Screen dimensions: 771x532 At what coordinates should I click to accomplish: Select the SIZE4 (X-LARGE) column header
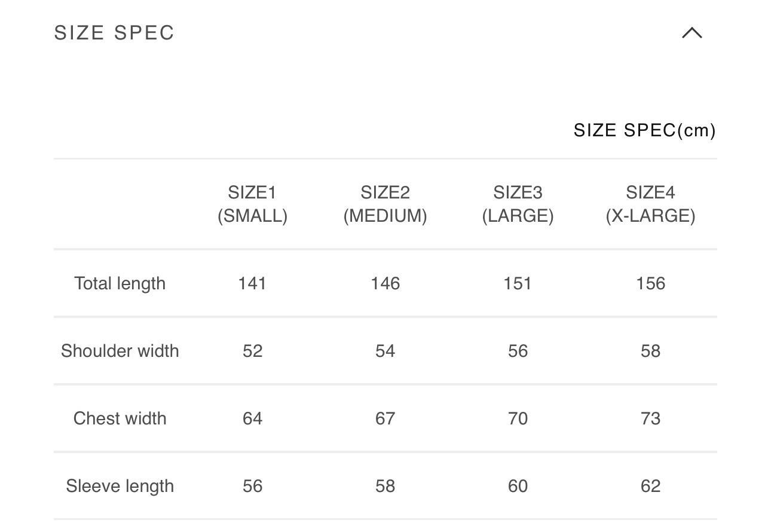(650, 204)
